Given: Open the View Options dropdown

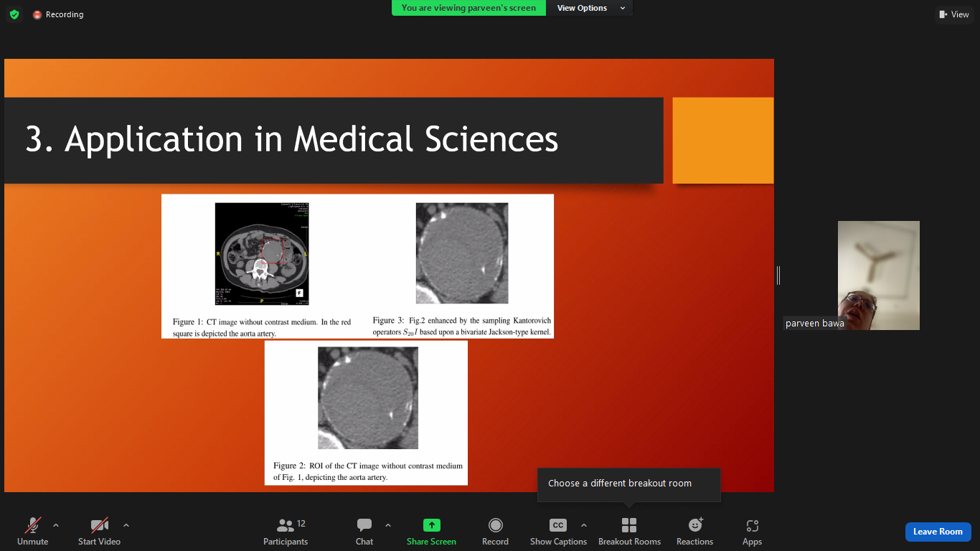Looking at the screenshot, I should 591,8.
